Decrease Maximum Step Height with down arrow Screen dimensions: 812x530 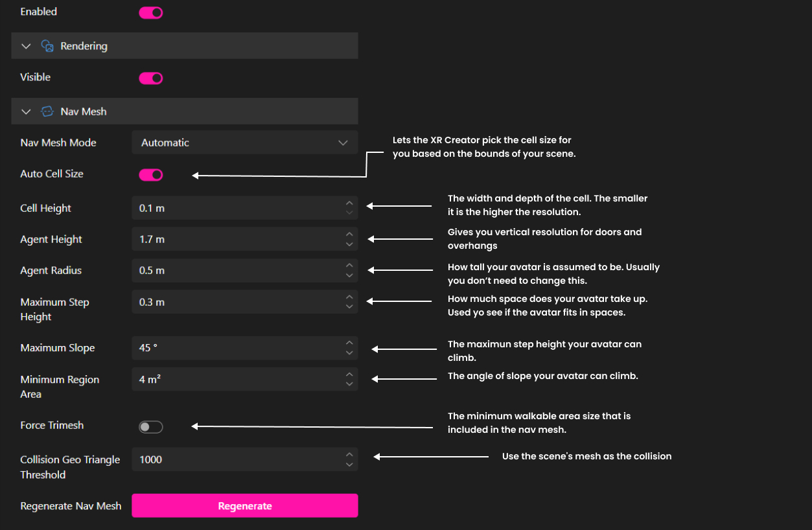pos(349,307)
